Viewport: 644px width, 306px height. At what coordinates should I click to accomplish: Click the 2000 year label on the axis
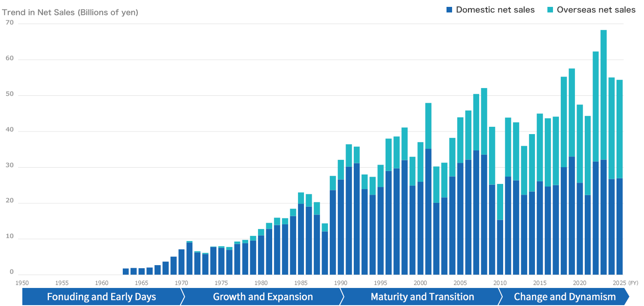(x=420, y=283)
